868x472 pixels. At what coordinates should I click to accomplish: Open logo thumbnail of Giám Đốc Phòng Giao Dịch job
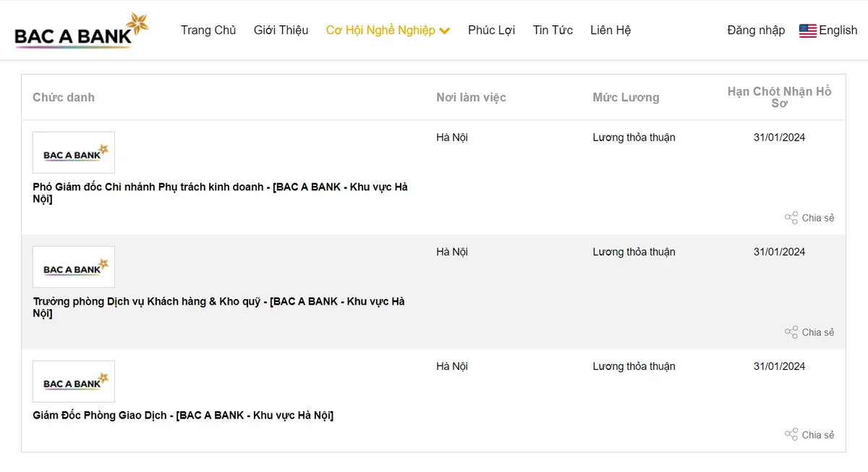tap(74, 382)
